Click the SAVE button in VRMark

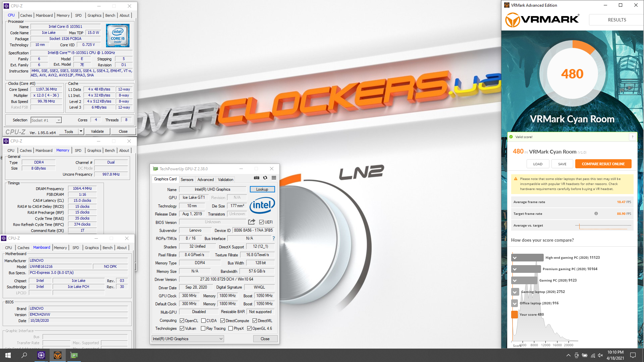click(x=562, y=164)
